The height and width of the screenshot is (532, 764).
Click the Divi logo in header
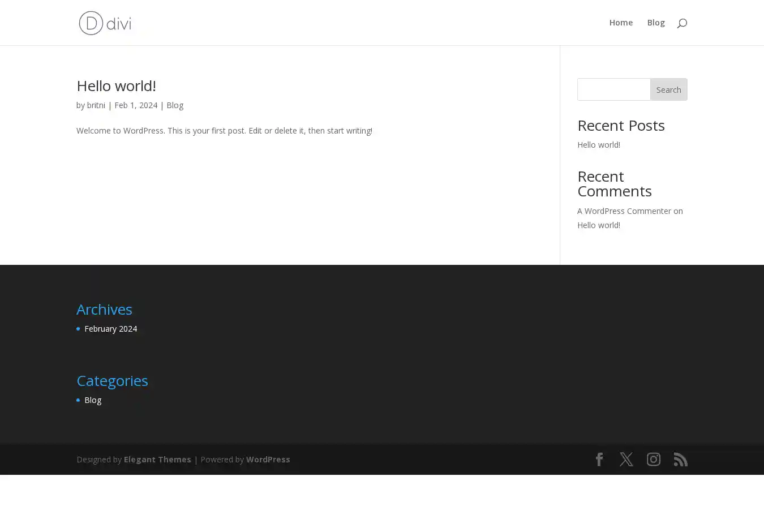click(105, 23)
